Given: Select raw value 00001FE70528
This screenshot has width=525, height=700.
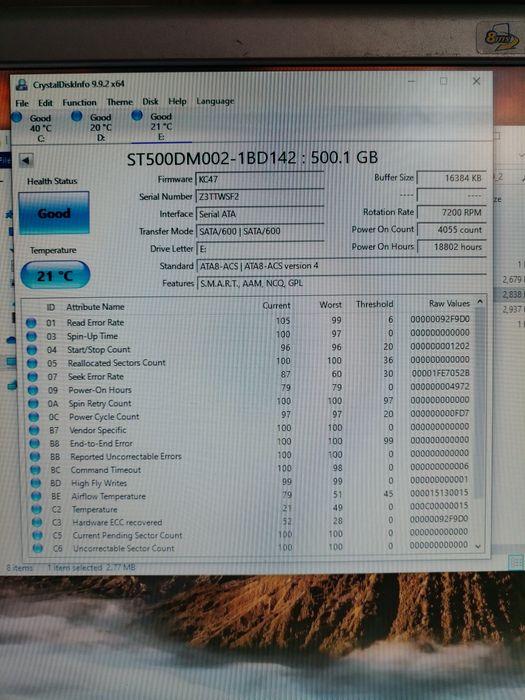Looking at the screenshot, I should pyautogui.click(x=440, y=373).
